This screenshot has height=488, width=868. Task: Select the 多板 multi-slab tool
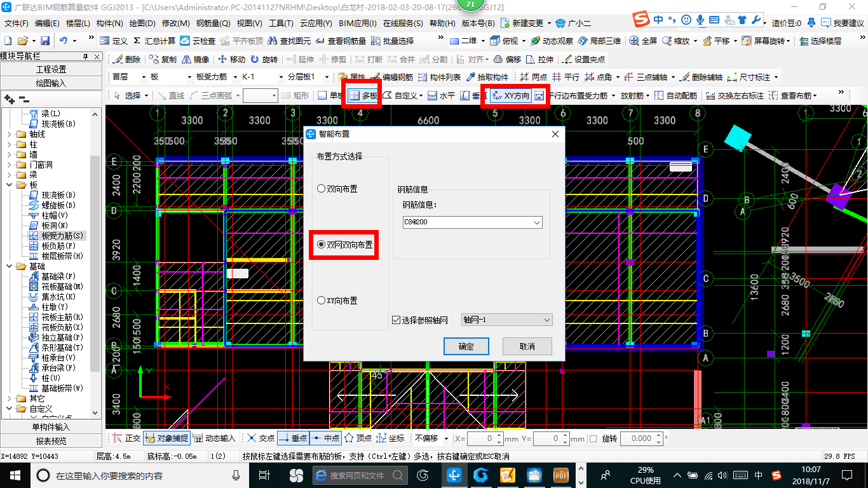(x=362, y=96)
